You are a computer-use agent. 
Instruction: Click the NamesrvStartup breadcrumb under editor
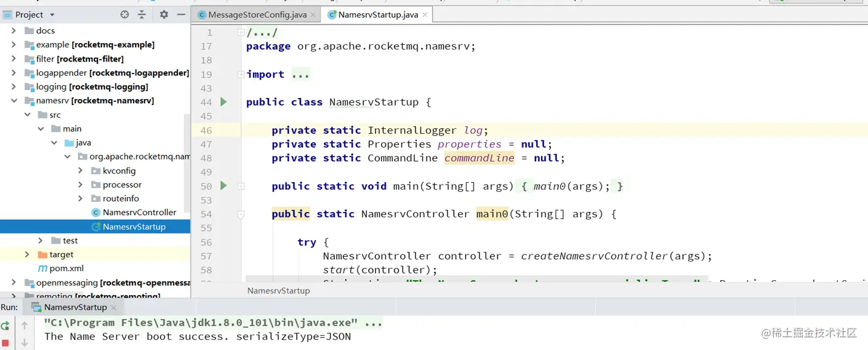pos(279,291)
